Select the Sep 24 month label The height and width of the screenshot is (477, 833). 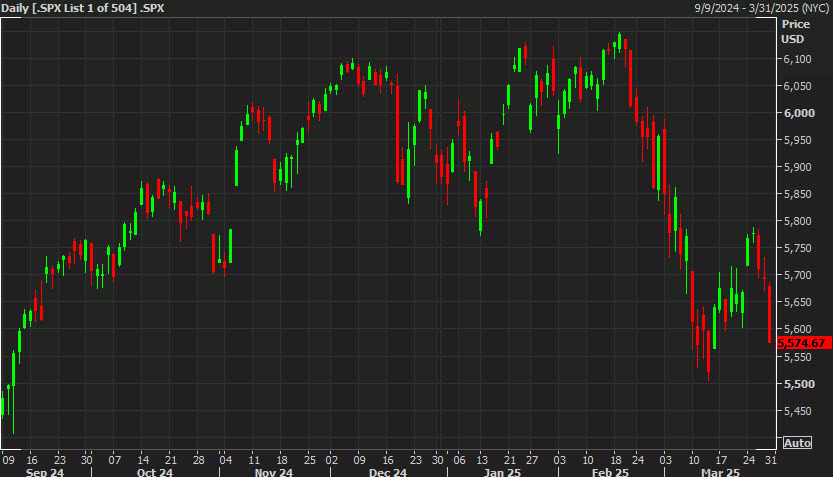point(45,471)
